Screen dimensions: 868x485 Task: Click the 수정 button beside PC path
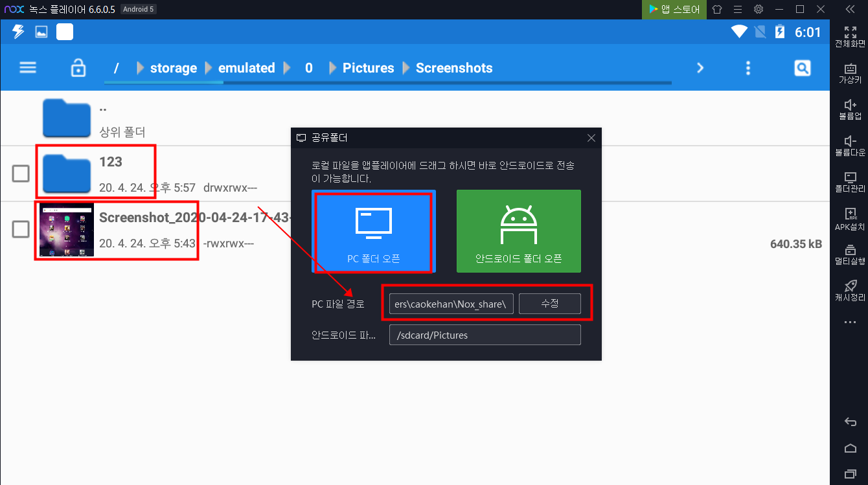coord(549,304)
